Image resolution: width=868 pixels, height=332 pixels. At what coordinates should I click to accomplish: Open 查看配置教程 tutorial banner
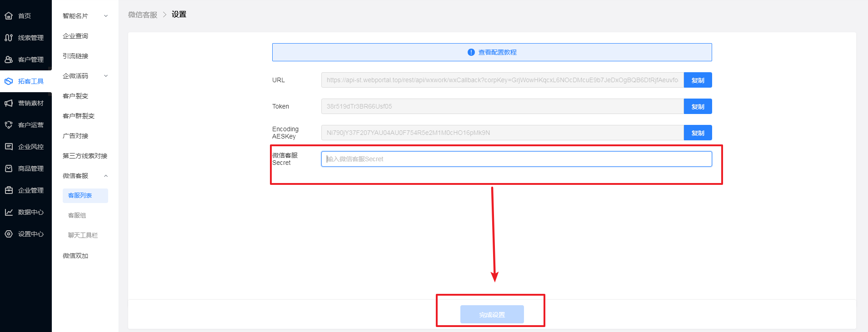pyautogui.click(x=492, y=52)
